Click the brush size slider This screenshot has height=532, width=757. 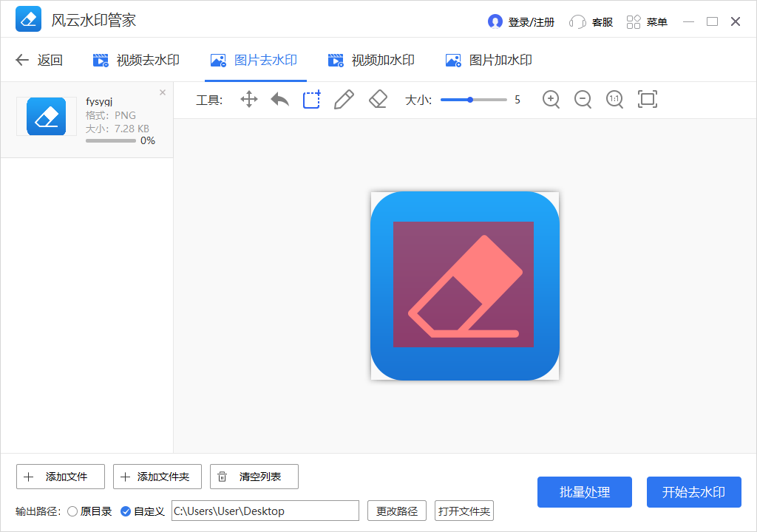click(470, 98)
